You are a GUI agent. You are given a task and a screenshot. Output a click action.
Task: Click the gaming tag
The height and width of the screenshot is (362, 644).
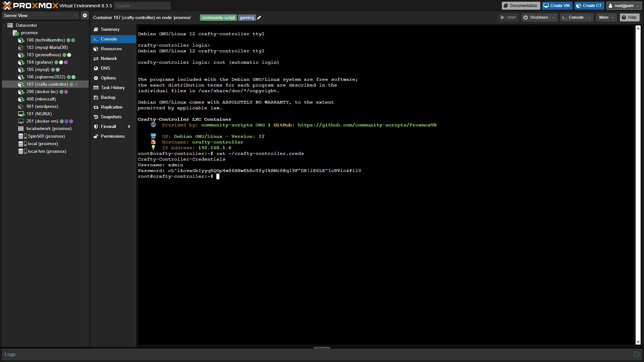point(247,18)
